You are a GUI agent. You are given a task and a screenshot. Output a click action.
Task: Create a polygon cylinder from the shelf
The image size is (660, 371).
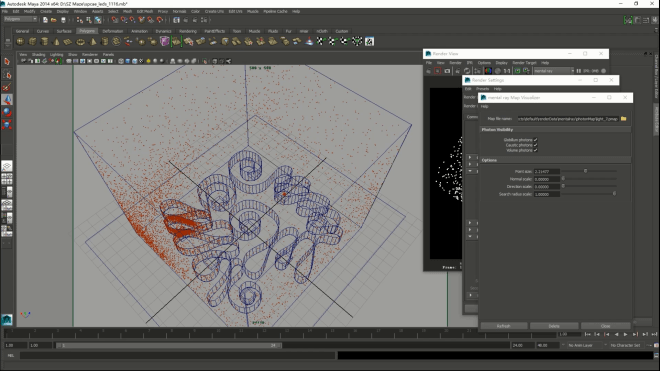[x=44, y=41]
